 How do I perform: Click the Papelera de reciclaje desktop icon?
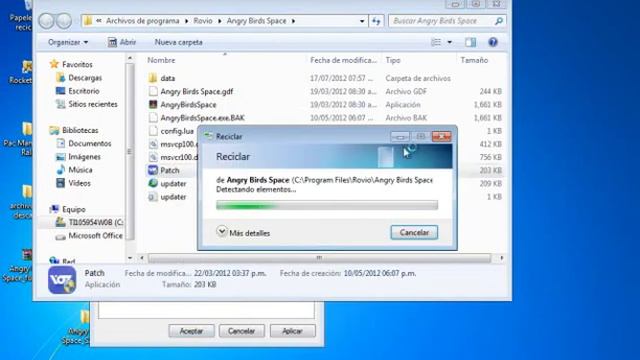point(28,5)
